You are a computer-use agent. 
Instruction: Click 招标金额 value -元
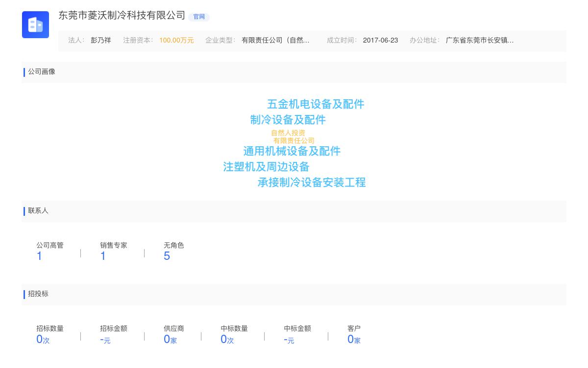click(105, 340)
